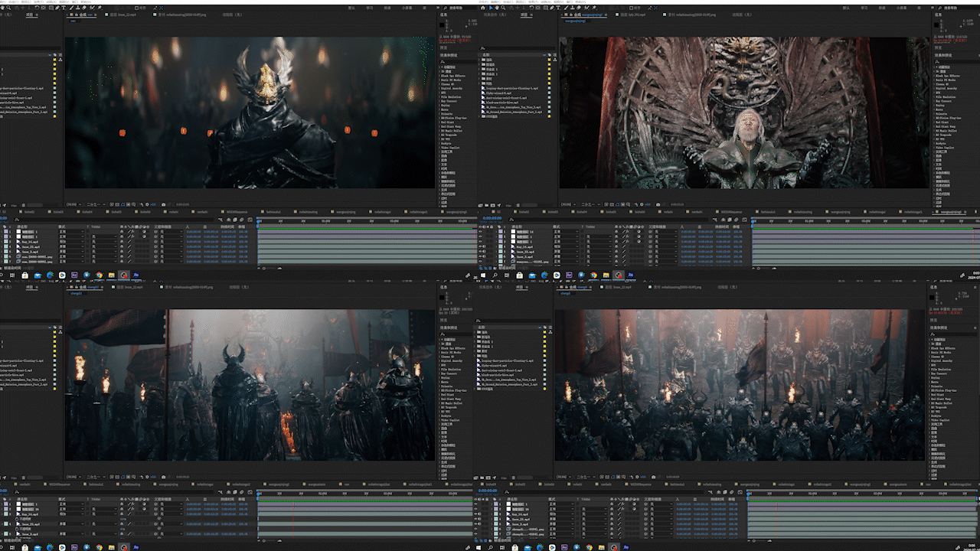Select the Rectangle shape tool in top-left toolbar
This screenshot has height=551, width=980.
click(51, 8)
